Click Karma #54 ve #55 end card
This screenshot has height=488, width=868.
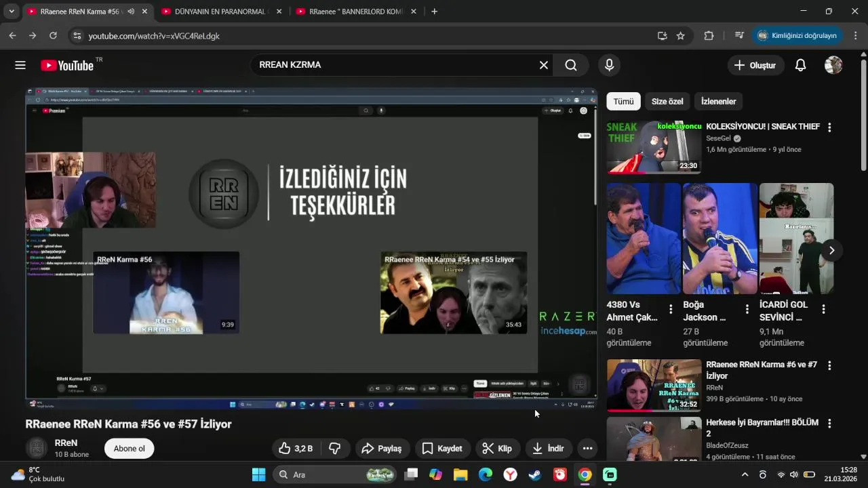(x=454, y=293)
